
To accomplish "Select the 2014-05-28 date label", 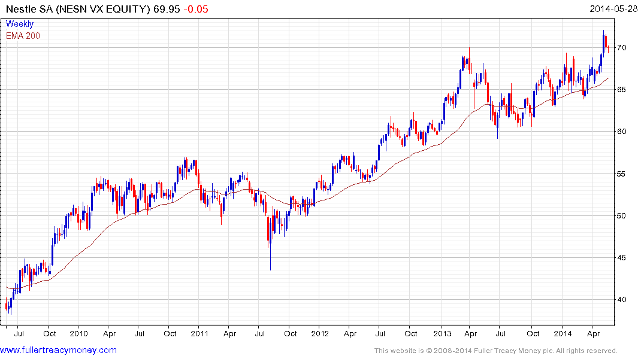I will click(613, 8).
